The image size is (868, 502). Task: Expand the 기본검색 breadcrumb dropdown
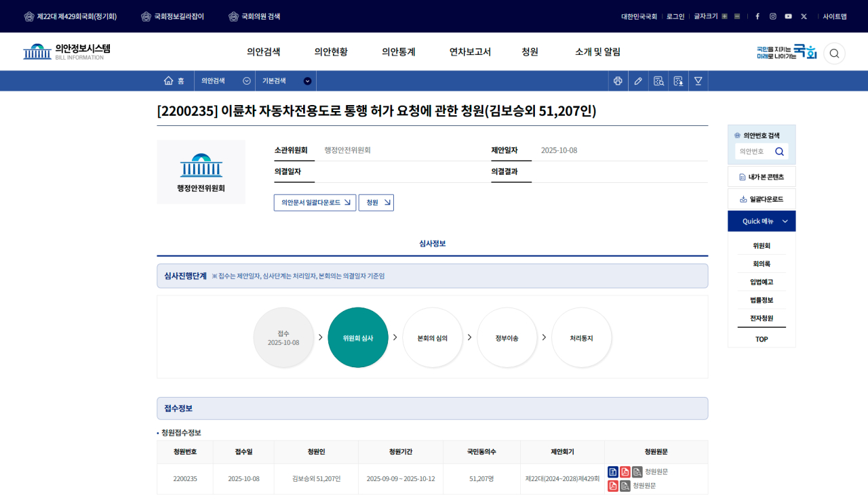pyautogui.click(x=307, y=81)
